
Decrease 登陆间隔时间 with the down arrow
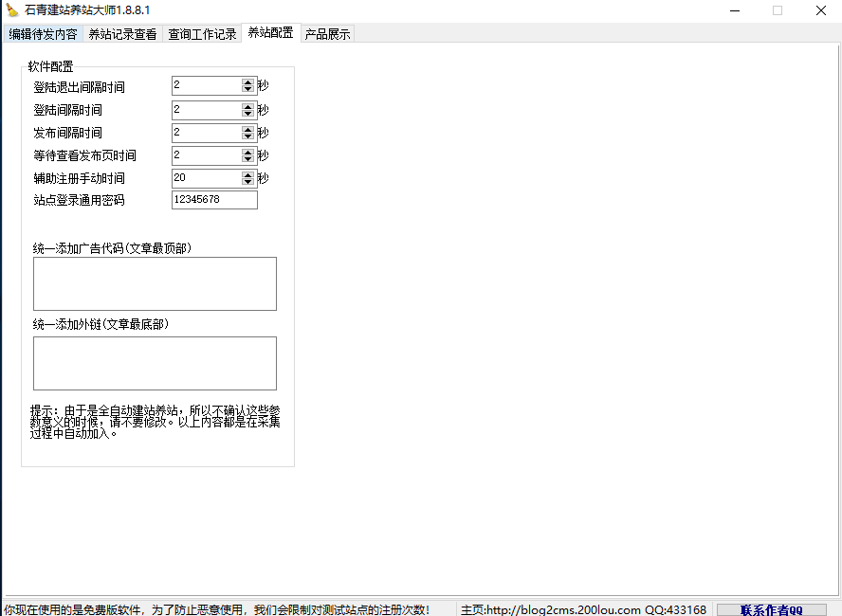click(247, 113)
